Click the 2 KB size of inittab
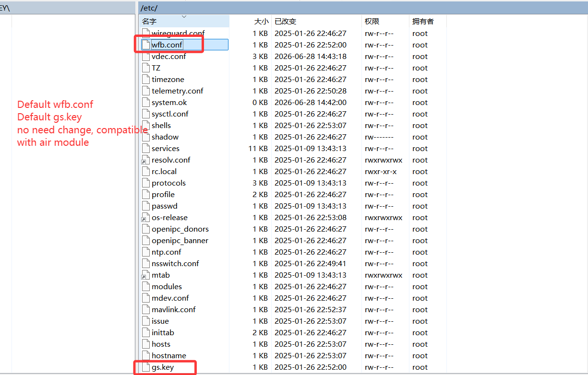588x375 pixels. point(260,332)
